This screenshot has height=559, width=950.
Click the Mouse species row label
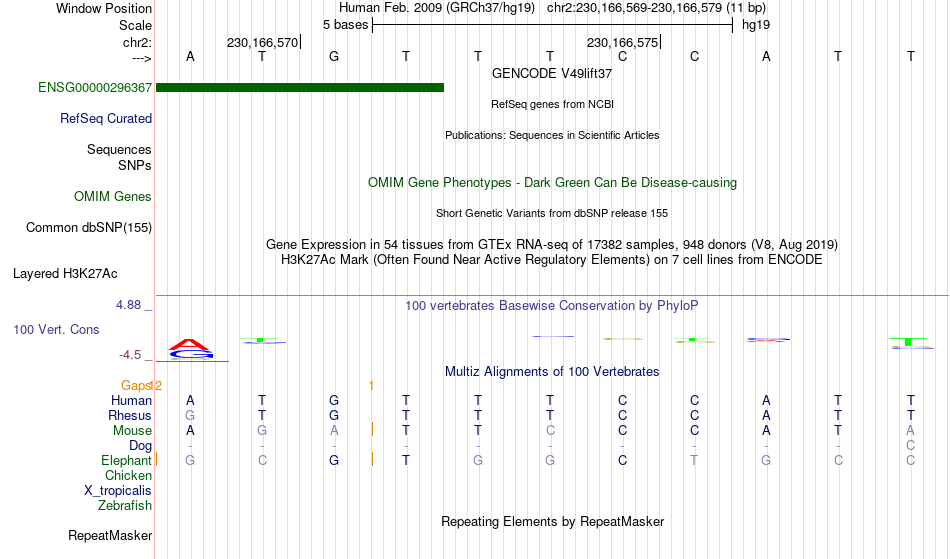click(x=132, y=431)
